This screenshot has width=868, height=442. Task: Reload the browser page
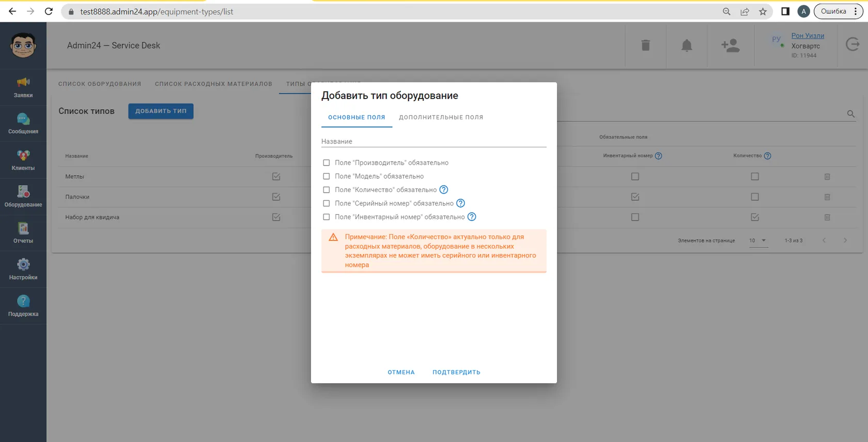coord(49,11)
